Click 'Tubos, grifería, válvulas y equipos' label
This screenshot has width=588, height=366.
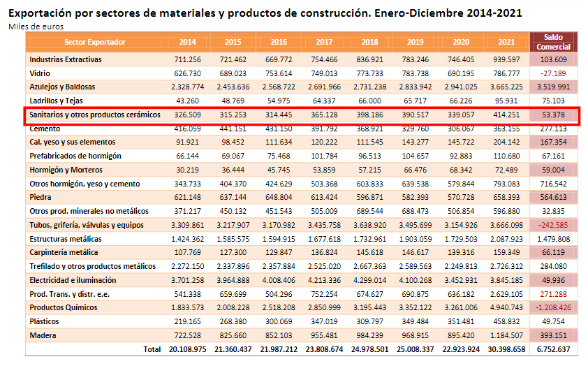87,225
